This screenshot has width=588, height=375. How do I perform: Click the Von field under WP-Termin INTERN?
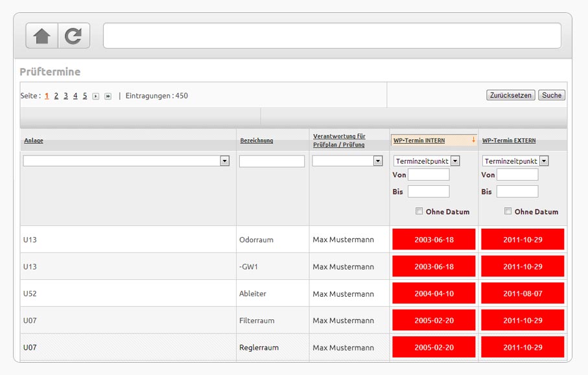(x=429, y=175)
